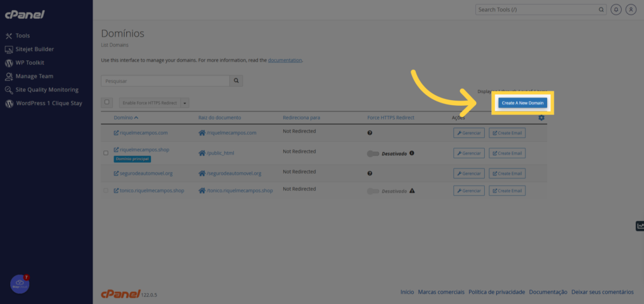Click Gerenciar for tonico.riquelmecampos.shop
Image resolution: width=644 pixels, height=304 pixels.
(x=469, y=191)
